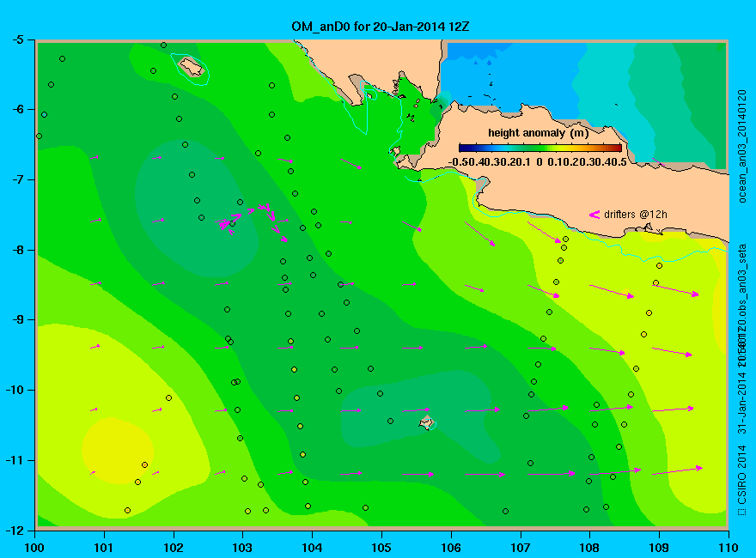756x558 pixels.
Task: Click the 'height anomaly (m)' label
Action: (538, 133)
